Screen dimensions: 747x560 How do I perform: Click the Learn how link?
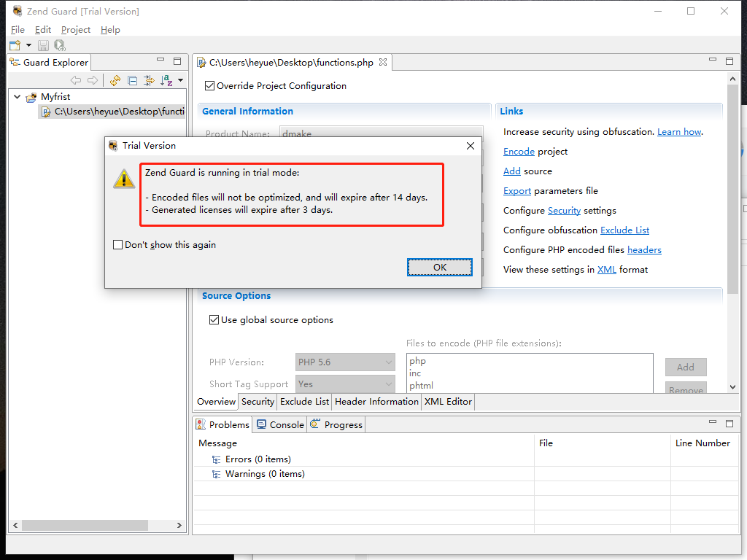679,132
